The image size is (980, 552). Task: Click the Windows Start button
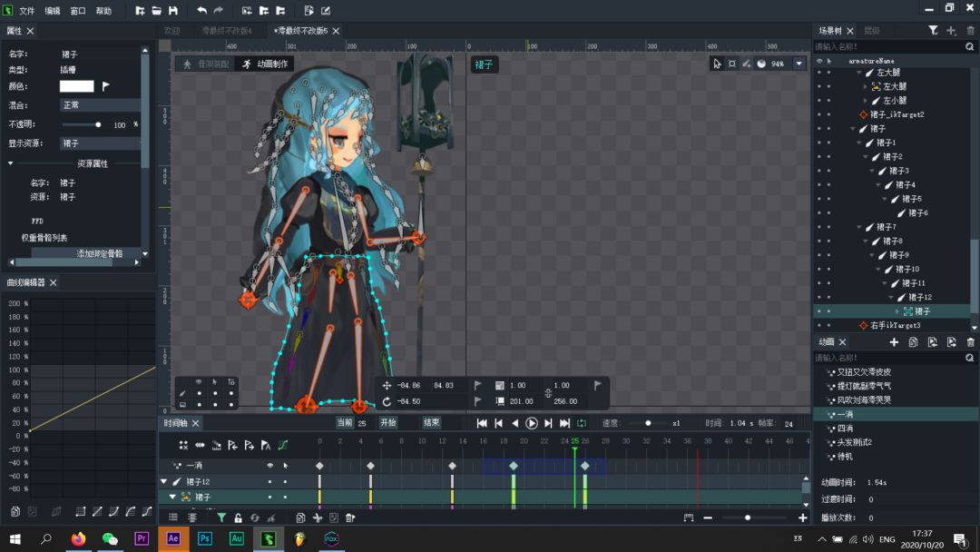[15, 539]
